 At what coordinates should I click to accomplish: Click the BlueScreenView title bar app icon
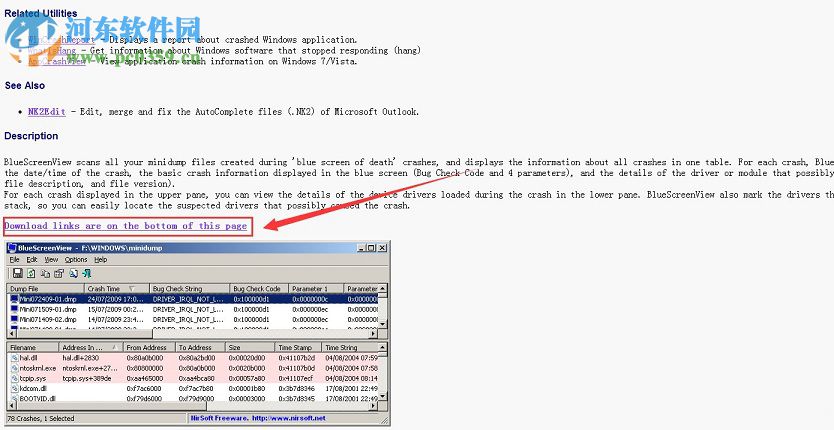[12, 247]
